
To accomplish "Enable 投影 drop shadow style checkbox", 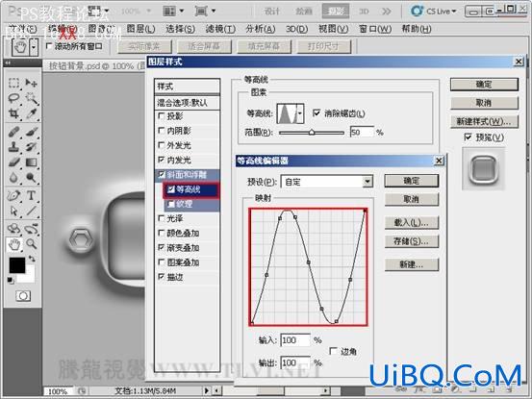I will click(162, 116).
